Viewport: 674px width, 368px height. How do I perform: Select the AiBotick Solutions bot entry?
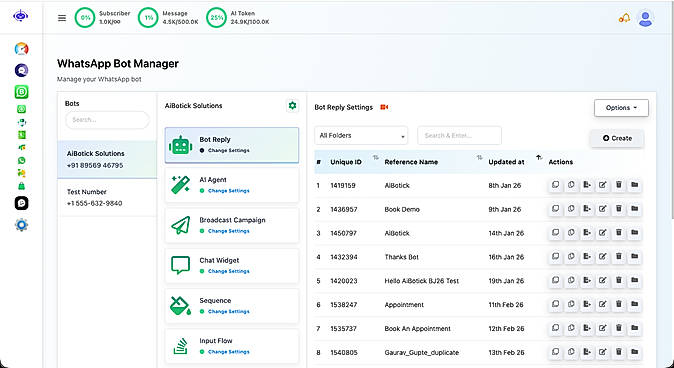(x=107, y=159)
